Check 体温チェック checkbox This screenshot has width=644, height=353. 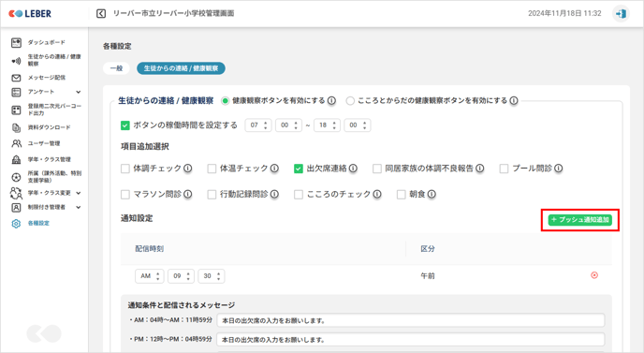coord(212,169)
